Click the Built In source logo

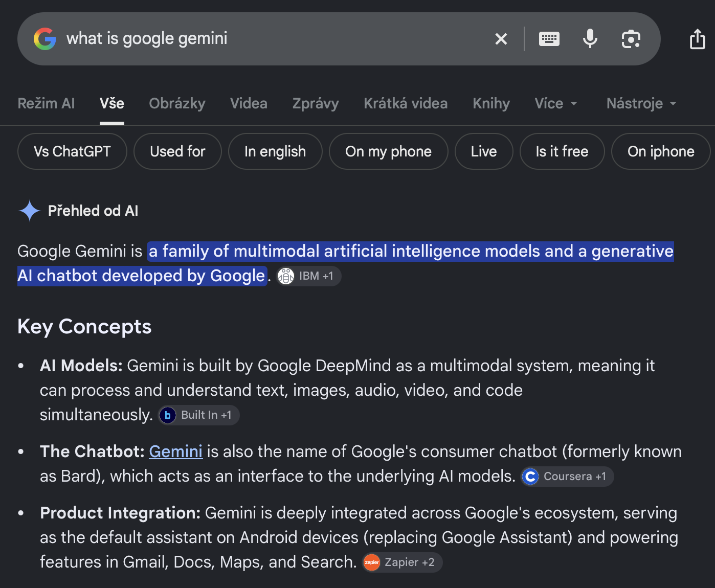pos(168,415)
